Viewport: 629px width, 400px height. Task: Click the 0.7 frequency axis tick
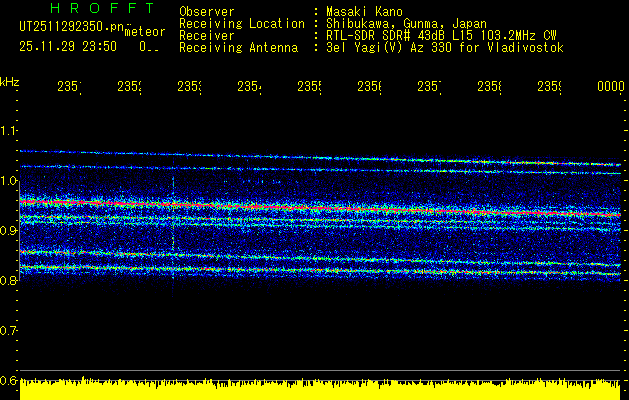click(9, 330)
